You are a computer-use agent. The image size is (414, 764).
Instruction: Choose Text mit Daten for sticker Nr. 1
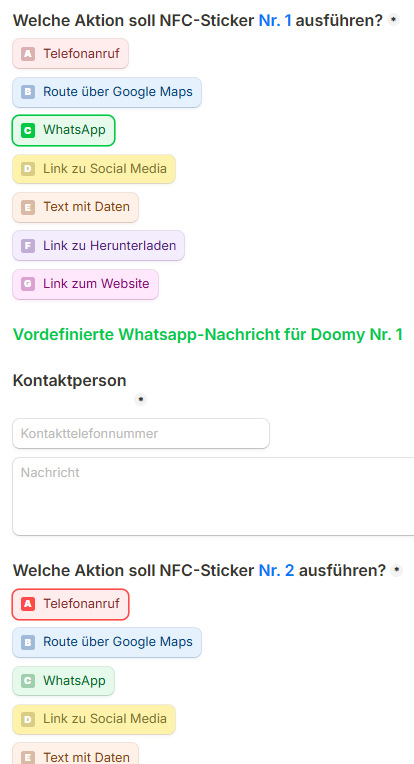75,207
